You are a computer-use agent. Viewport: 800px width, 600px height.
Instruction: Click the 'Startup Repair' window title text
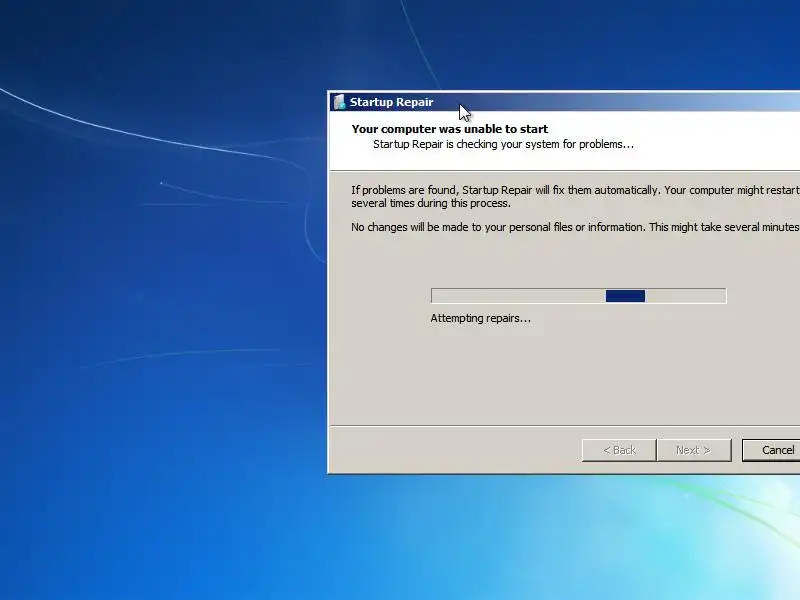tap(391, 102)
